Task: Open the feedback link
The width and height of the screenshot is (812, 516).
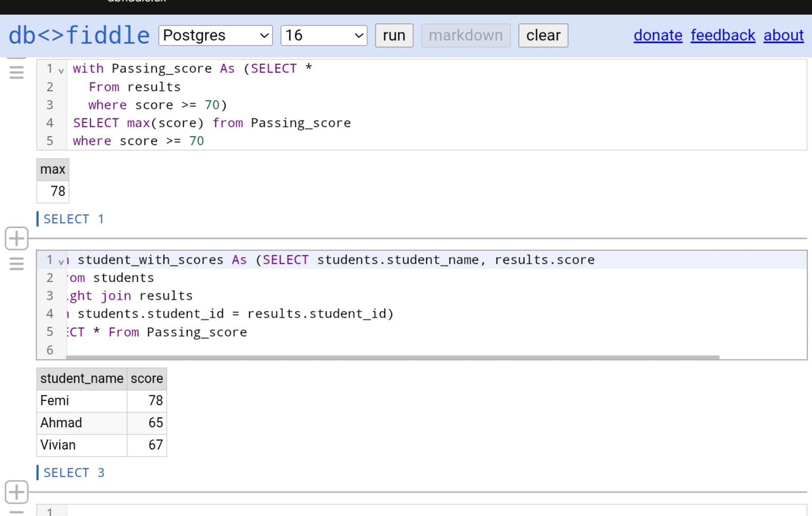Action: tap(723, 35)
